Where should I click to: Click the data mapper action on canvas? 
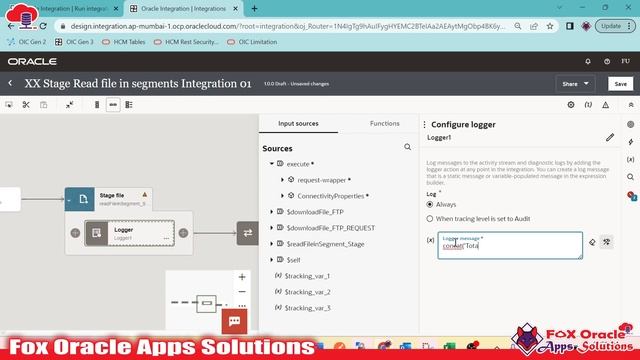coord(247,233)
